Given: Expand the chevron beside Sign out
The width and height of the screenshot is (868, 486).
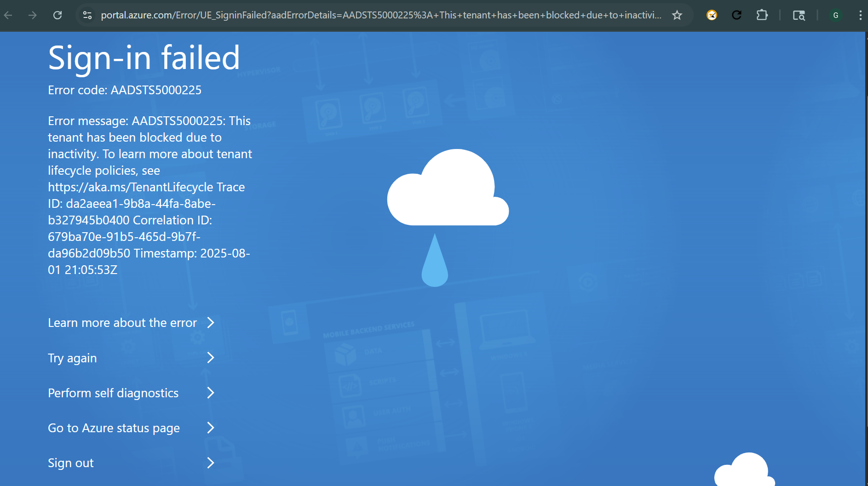Looking at the screenshot, I should (211, 463).
